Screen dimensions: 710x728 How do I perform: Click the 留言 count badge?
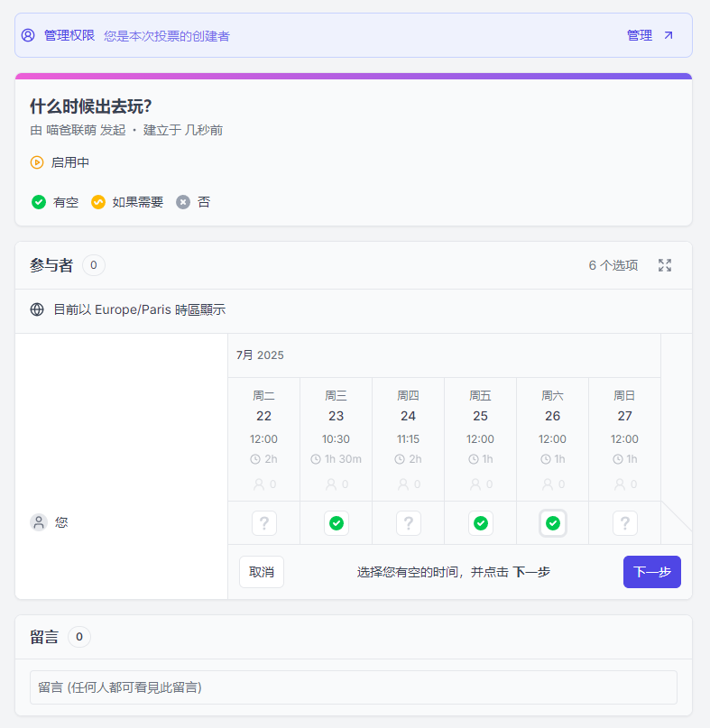[79, 637]
